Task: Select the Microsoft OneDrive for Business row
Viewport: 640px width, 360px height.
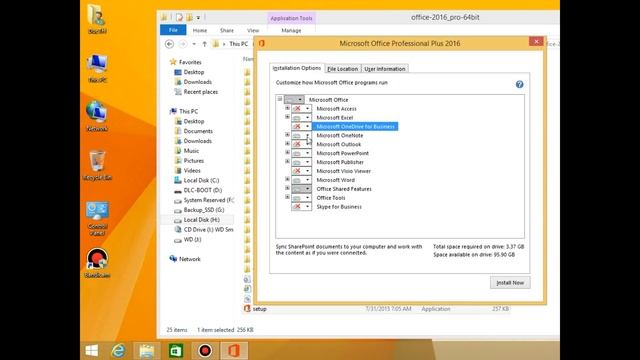Action: (356, 127)
